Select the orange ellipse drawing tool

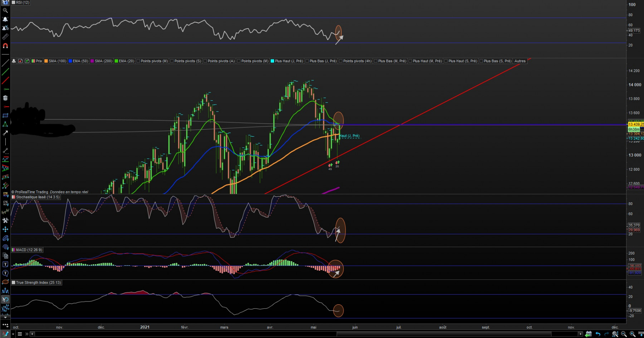(x=5, y=282)
